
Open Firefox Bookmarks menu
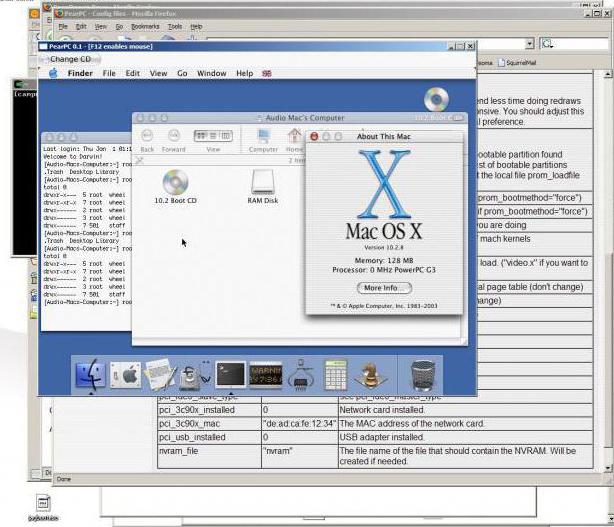(x=145, y=27)
